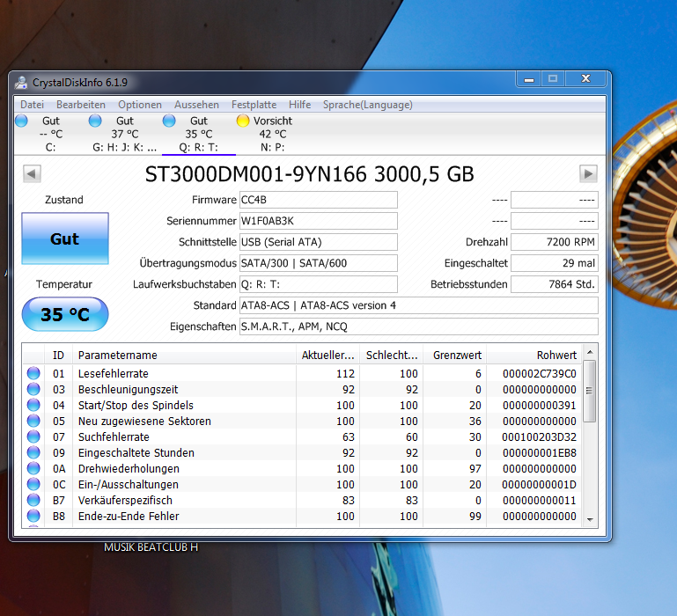This screenshot has height=616, width=677.
Task: Click the blue Gut health status button
Action: point(65,238)
